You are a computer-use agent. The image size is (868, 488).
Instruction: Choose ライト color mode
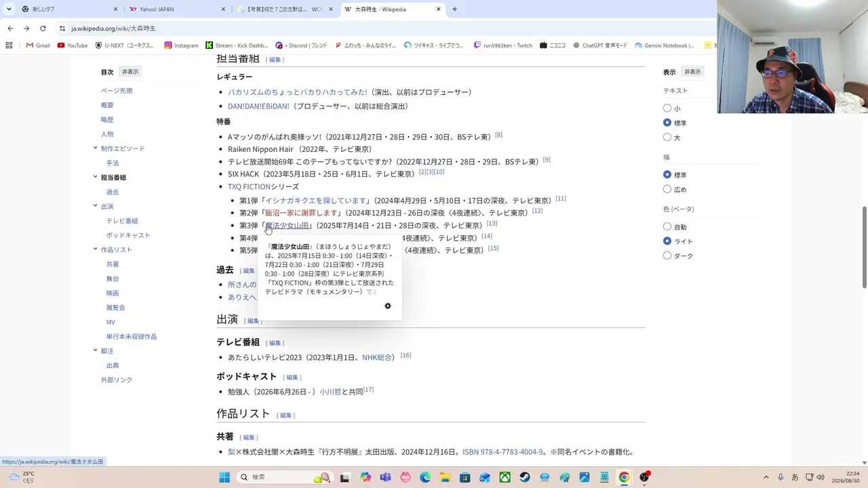point(667,241)
